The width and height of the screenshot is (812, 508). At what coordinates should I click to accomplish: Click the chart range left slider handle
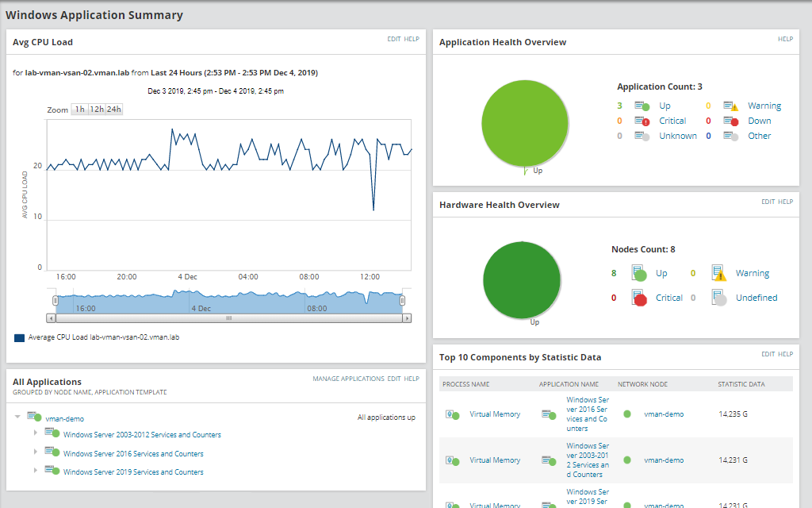coord(56,300)
